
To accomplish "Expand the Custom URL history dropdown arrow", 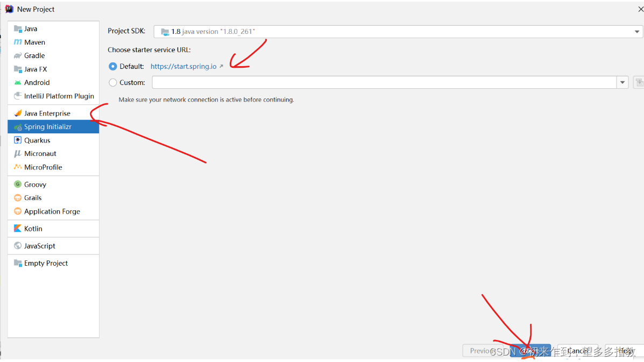I will click(x=622, y=82).
